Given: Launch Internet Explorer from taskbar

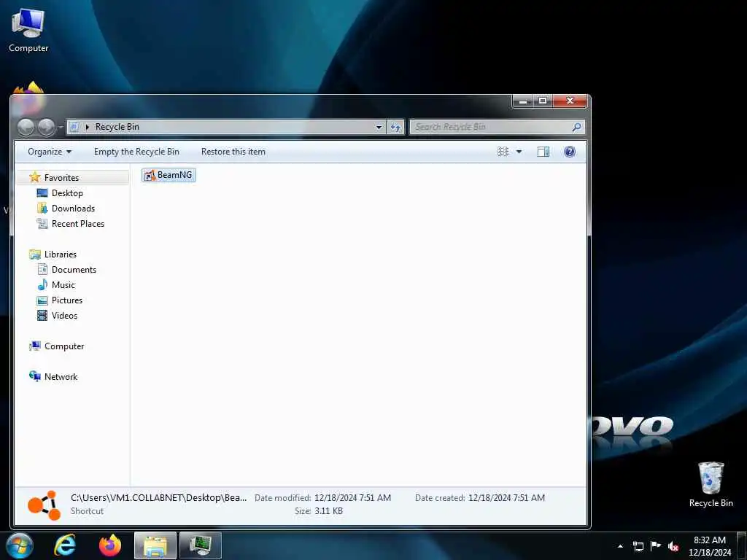Looking at the screenshot, I should (64, 545).
